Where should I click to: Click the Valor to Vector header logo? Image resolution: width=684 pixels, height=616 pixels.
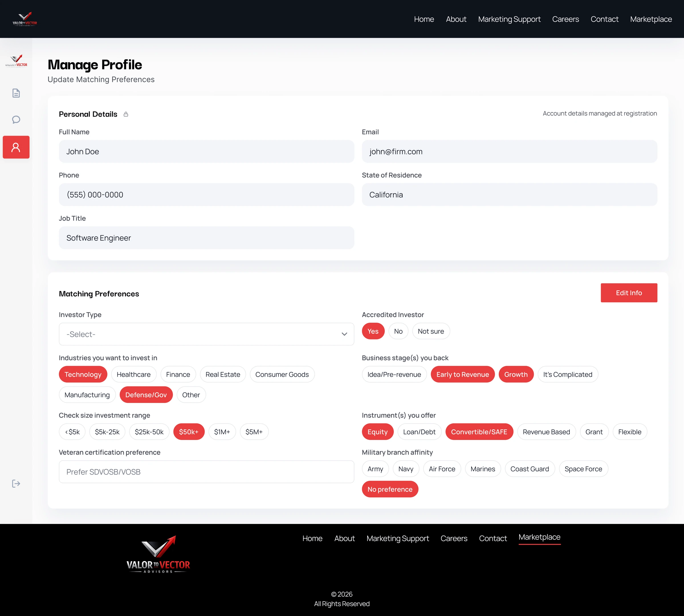[25, 19]
